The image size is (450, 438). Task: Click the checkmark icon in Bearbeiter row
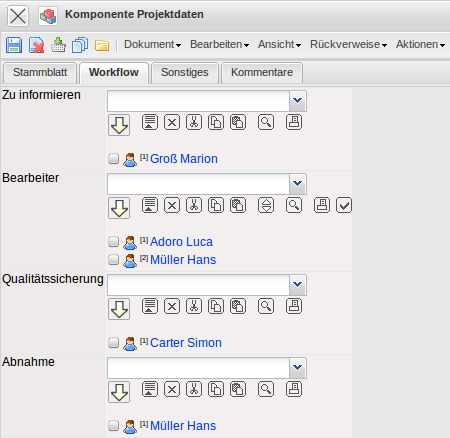pos(344,205)
